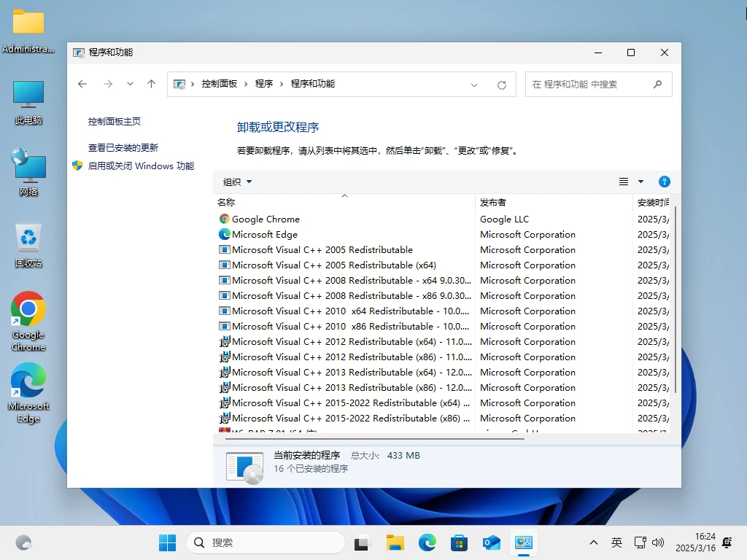Click the Control Panel taskbar icon
Screen dimensions: 747x560
(524, 542)
